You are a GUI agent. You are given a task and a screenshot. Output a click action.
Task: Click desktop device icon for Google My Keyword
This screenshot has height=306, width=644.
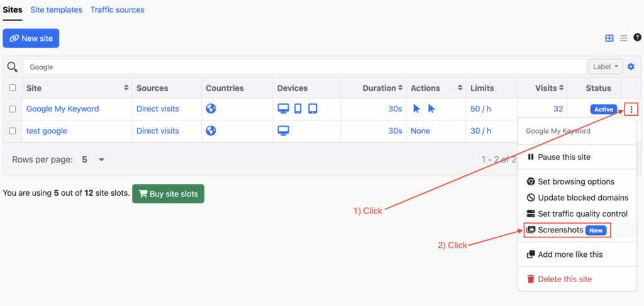point(284,108)
